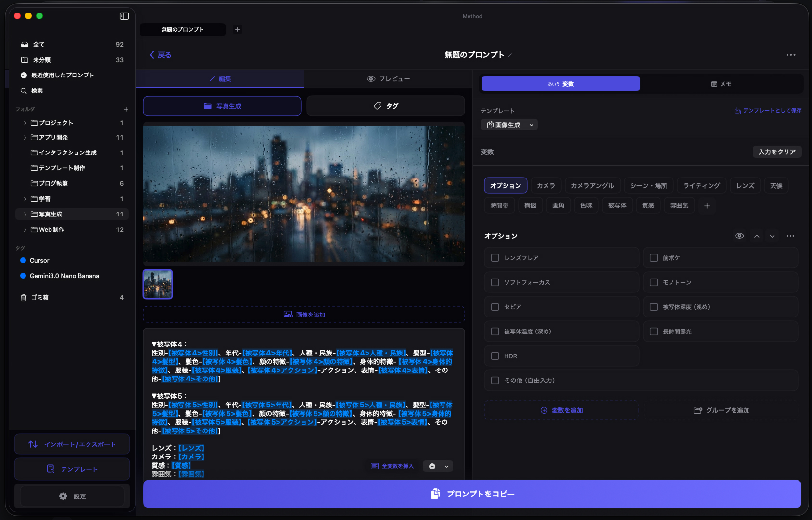
Task: Click 入力をクリア button
Action: tap(776, 152)
